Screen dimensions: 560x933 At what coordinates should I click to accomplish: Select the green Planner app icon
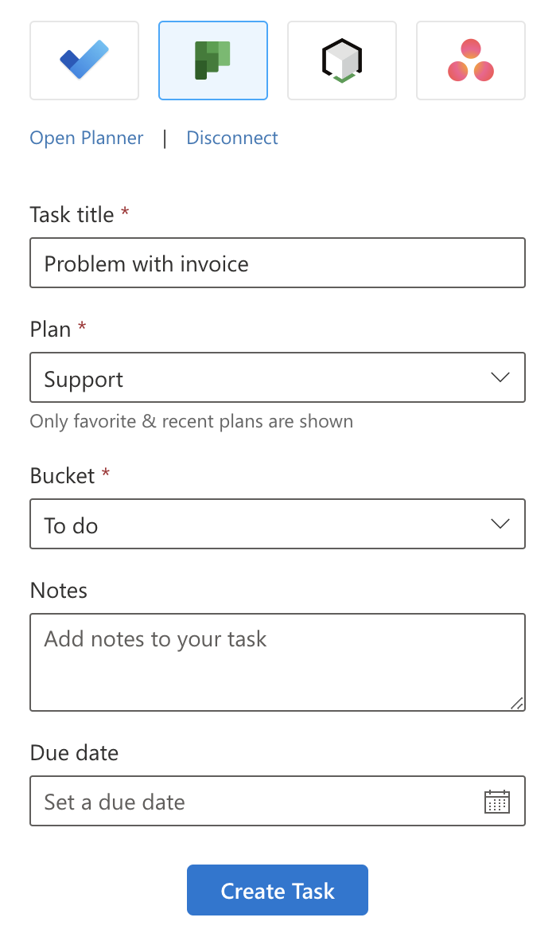(x=213, y=61)
